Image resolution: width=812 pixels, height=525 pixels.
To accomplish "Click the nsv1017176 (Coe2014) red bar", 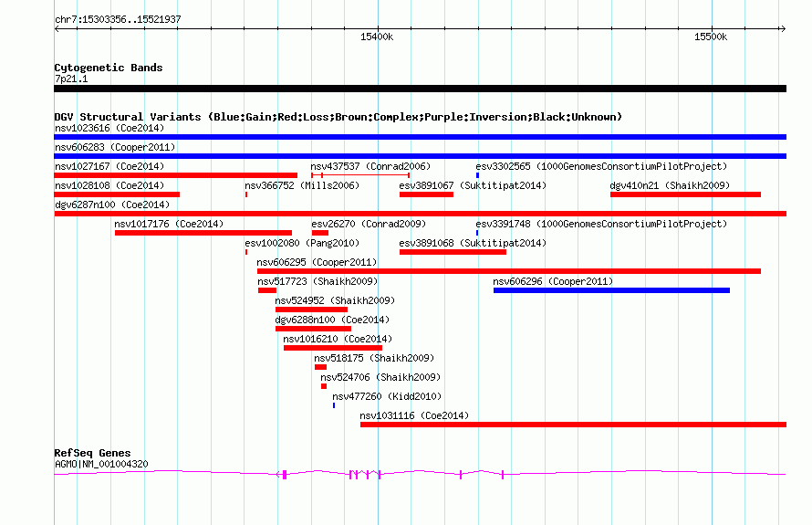I will tap(203, 233).
